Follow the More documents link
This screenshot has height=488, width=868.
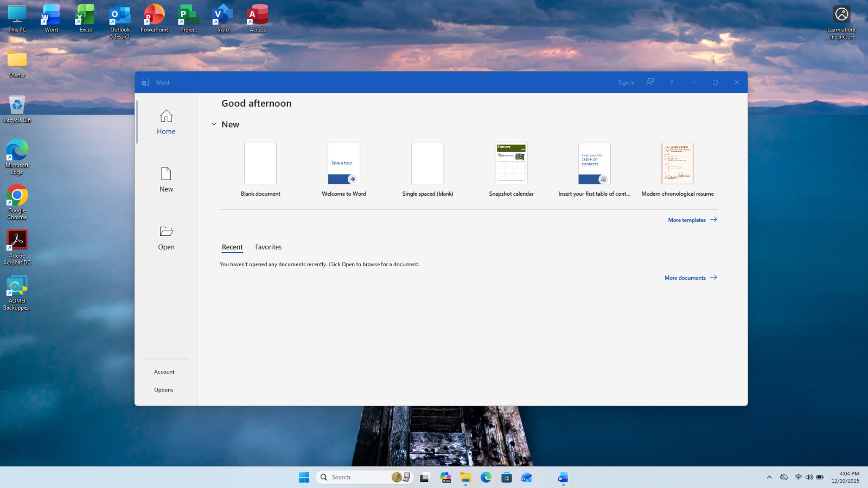click(691, 278)
